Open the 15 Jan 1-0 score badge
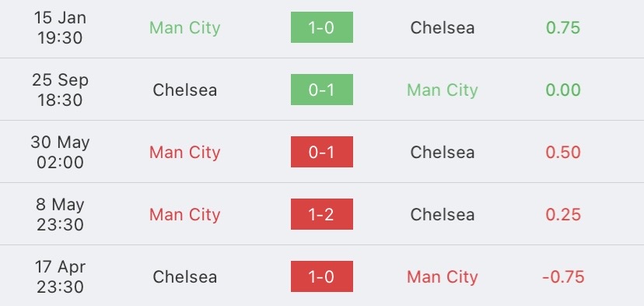Screen dimensions: 644x306 [321, 27]
